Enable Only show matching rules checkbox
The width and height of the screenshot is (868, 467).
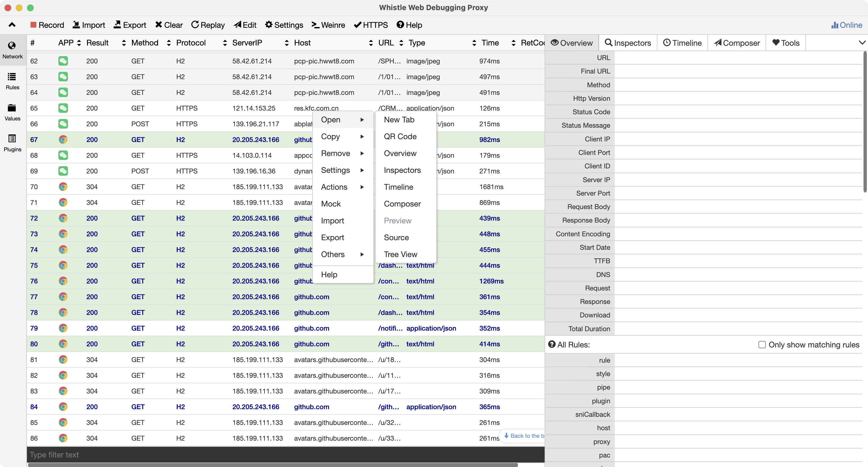[762, 344]
